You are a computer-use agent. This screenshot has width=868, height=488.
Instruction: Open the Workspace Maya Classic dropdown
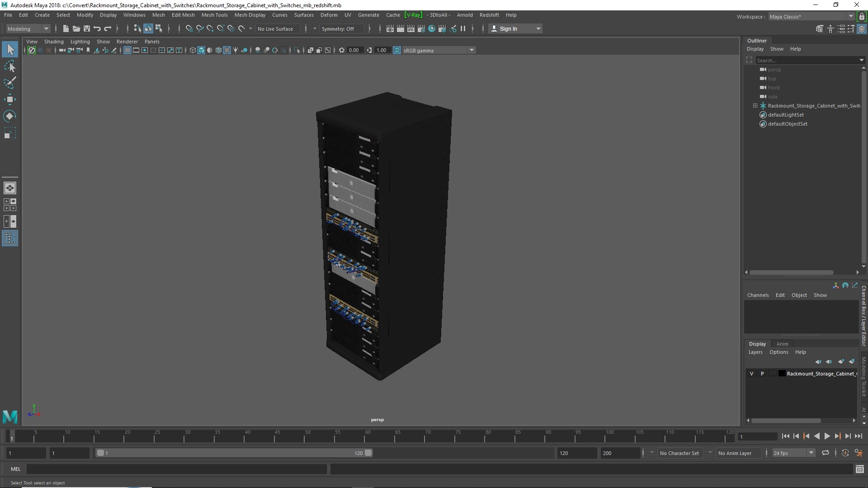tap(811, 16)
